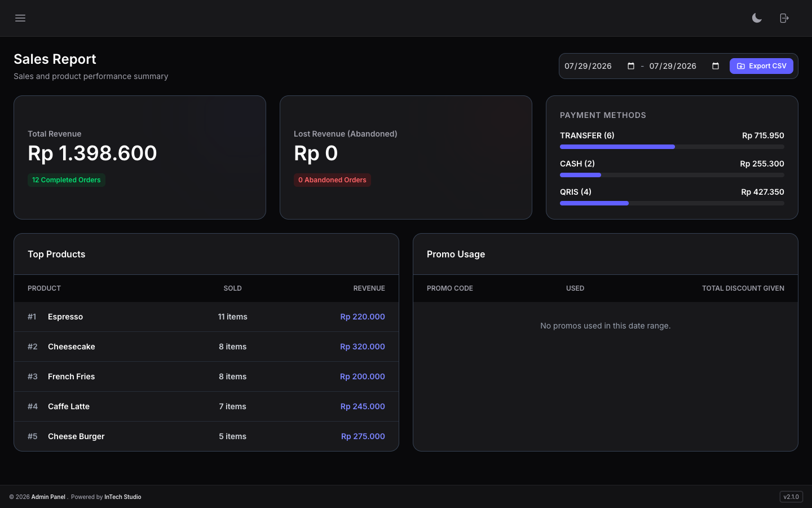812x508 pixels.
Task: Click the v2.1.0 version badge
Action: [x=791, y=497]
